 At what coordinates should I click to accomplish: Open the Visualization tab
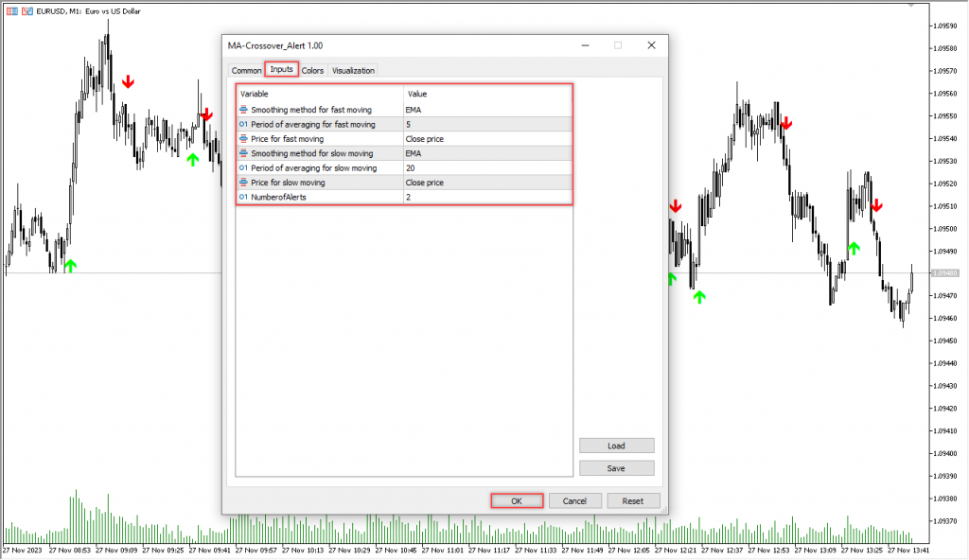click(x=353, y=70)
